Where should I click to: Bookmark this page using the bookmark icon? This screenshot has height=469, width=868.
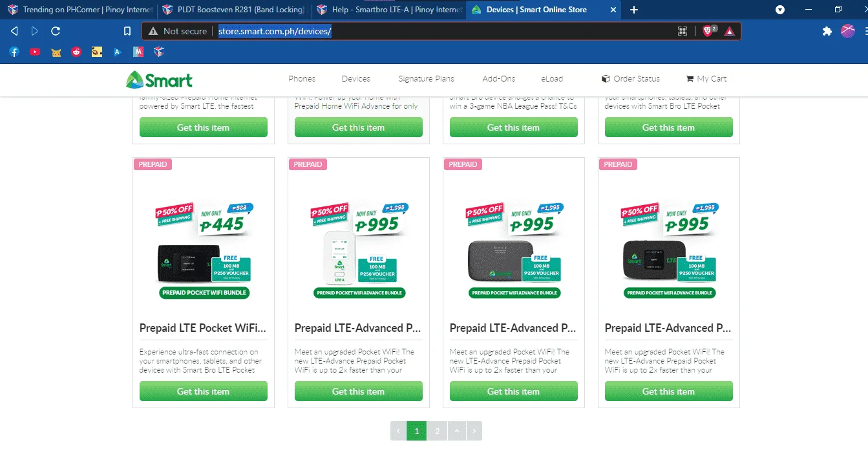(127, 31)
